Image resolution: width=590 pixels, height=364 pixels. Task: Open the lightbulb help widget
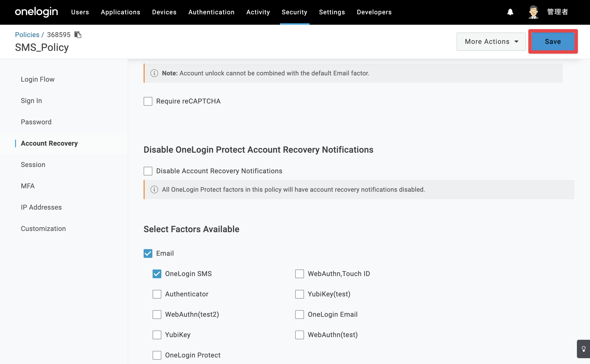583,349
